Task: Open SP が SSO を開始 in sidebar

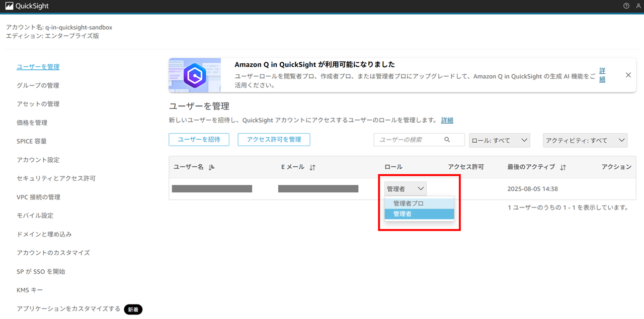Action: 41,271
